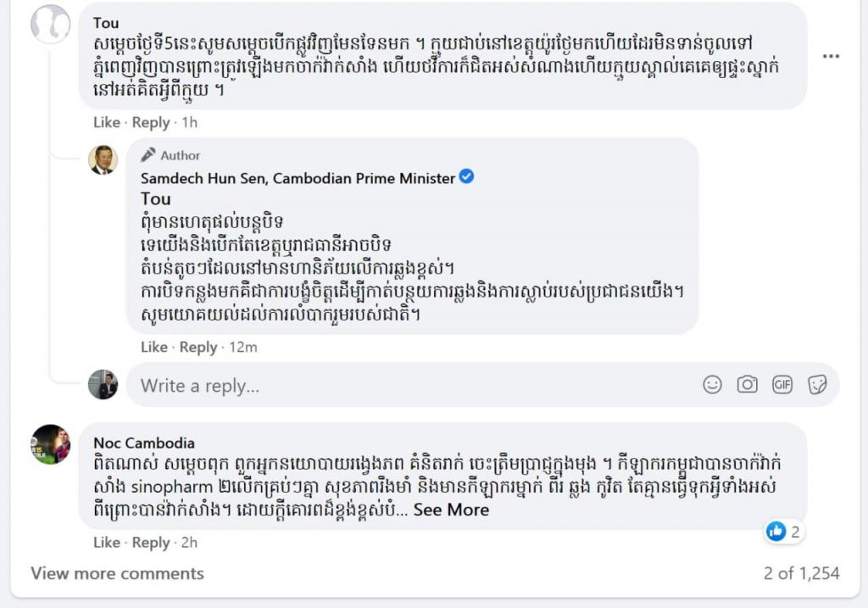Image resolution: width=868 pixels, height=608 pixels.
Task: Click the blue like reaction icon
Action: tap(776, 532)
